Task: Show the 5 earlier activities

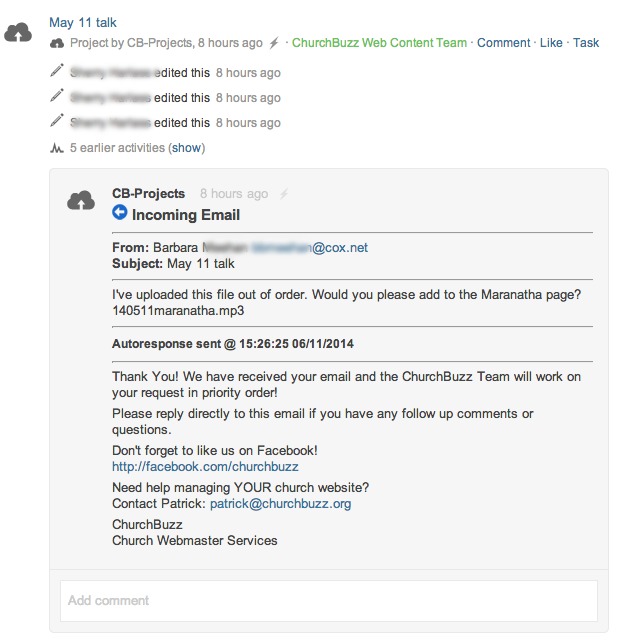Action: (x=187, y=148)
